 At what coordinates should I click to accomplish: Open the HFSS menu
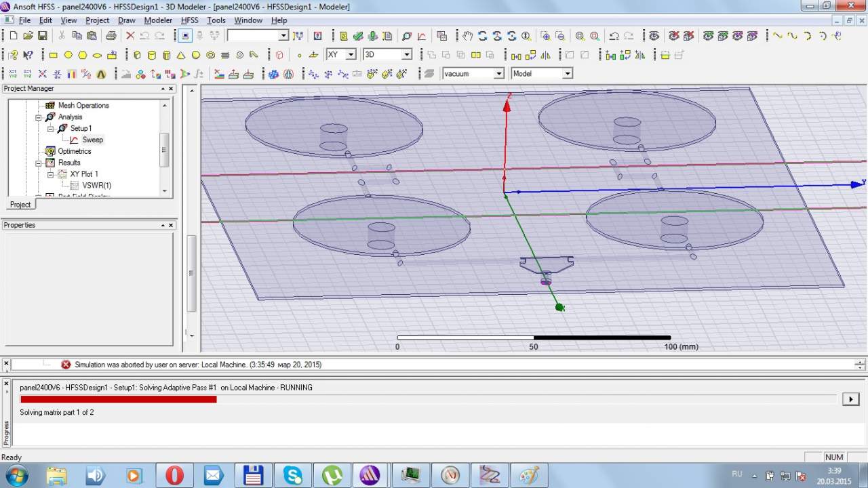189,20
